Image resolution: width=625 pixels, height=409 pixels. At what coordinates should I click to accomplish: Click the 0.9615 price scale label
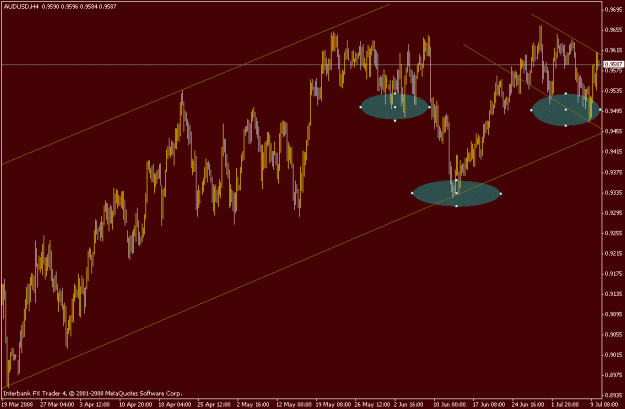(x=614, y=50)
